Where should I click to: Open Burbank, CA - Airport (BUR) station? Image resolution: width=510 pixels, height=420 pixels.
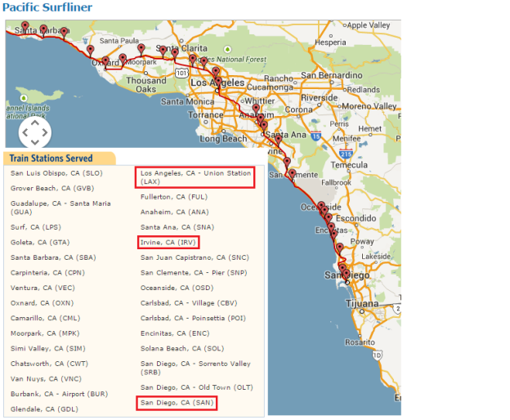pos(59,394)
